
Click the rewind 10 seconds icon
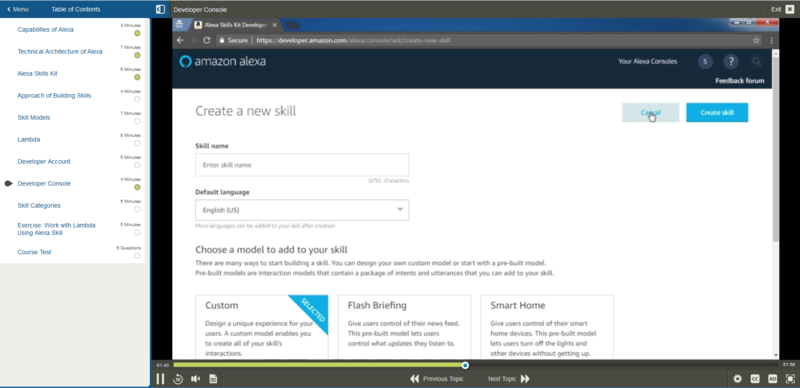pos(178,379)
